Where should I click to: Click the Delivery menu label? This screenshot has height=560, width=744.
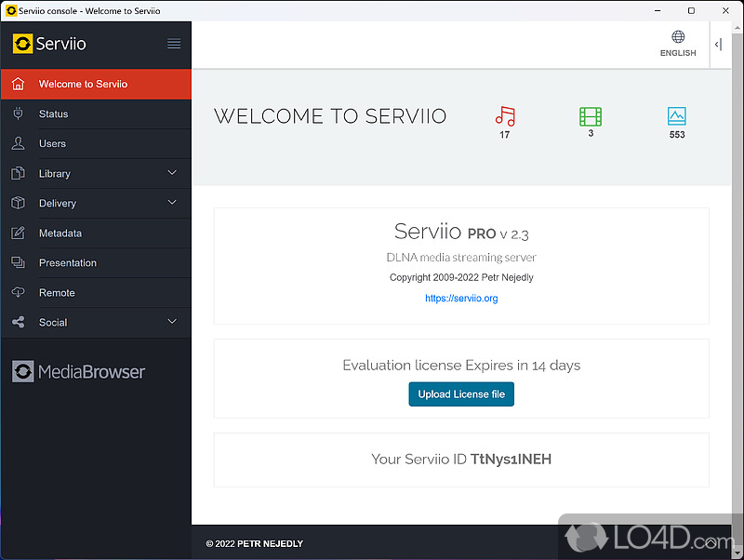coord(58,203)
